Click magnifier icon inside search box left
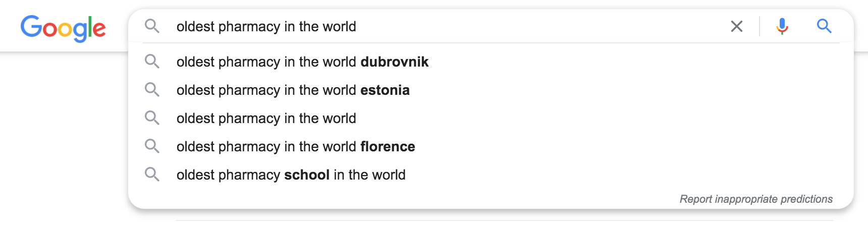 tap(152, 26)
